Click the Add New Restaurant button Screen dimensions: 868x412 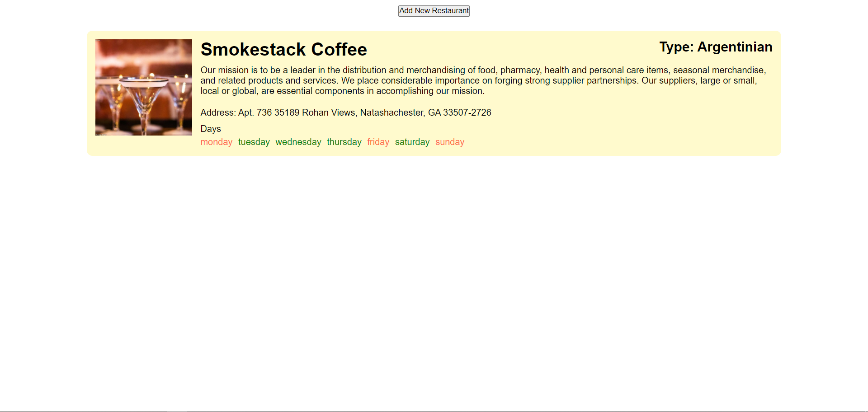pyautogui.click(x=434, y=11)
